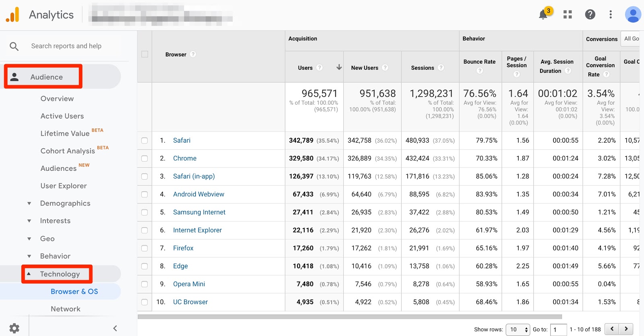Open the Chrome browser link
The height and width of the screenshot is (336, 644).
pyautogui.click(x=185, y=159)
